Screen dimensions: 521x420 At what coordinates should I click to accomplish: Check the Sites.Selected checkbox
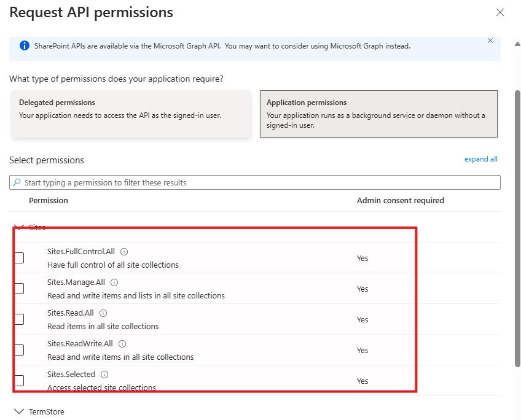tap(19, 381)
